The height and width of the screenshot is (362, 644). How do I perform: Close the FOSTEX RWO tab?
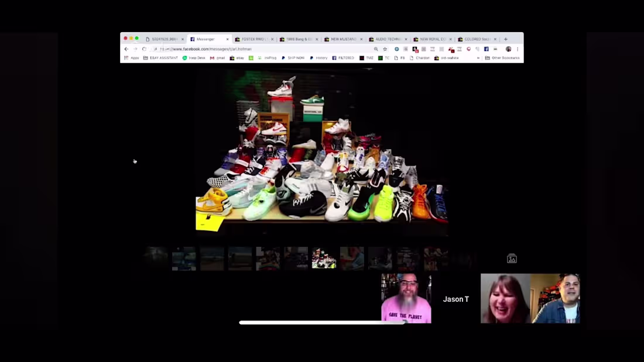click(x=272, y=39)
